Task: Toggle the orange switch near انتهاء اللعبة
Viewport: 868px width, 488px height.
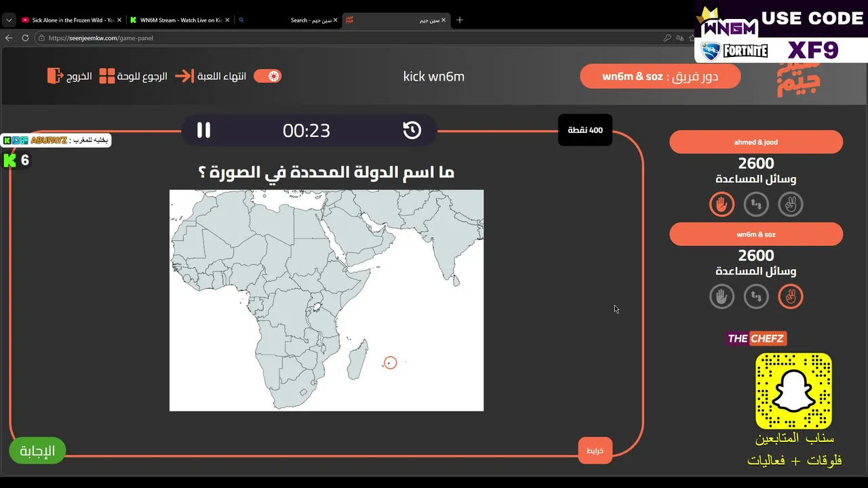Action: click(x=267, y=76)
